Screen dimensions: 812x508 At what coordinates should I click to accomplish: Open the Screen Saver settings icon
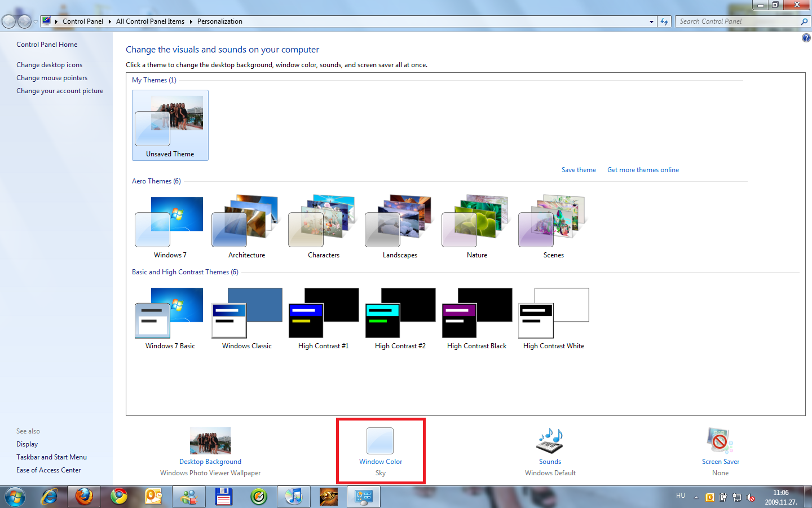click(720, 441)
